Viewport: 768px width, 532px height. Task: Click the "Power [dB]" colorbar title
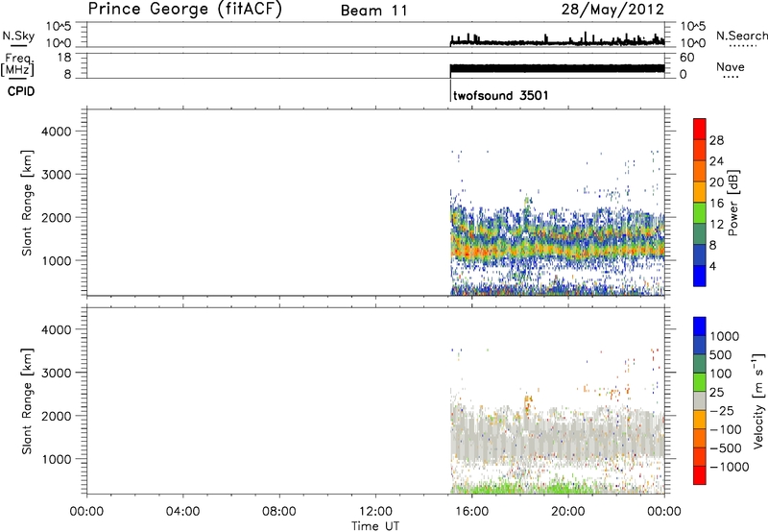tap(733, 203)
